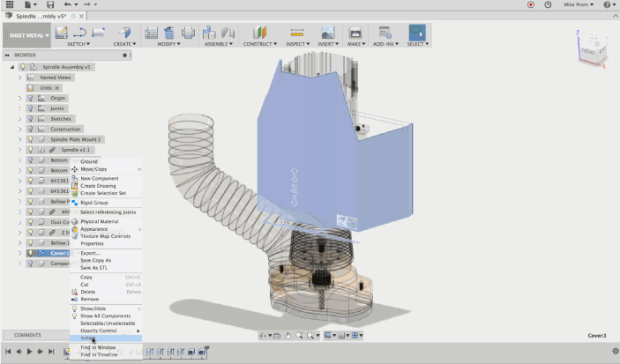The image size is (620, 364).
Task: Choose Isolate from the context menu
Action: [89, 338]
